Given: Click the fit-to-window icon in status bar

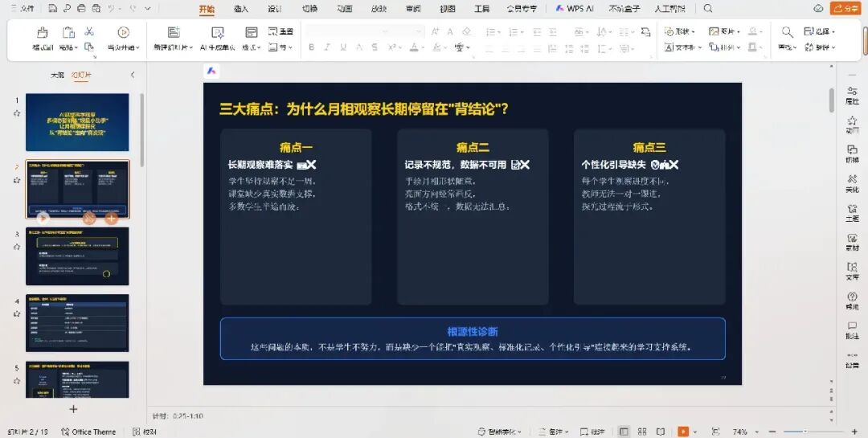Looking at the screenshot, I should coord(715,432).
